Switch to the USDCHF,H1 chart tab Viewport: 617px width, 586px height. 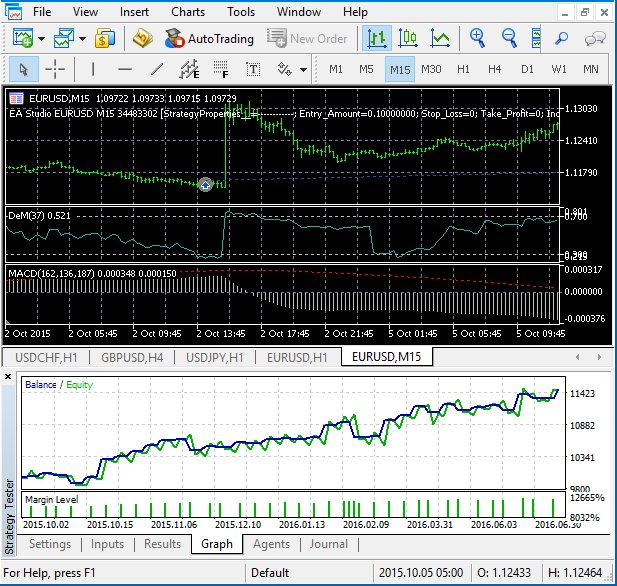click(x=46, y=357)
